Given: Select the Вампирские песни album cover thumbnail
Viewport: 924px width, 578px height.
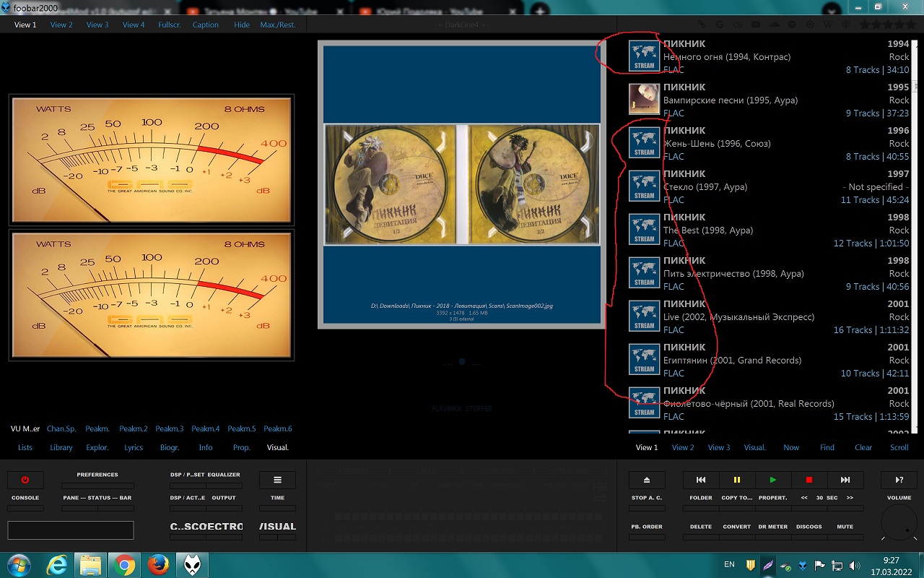Looking at the screenshot, I should pos(644,99).
